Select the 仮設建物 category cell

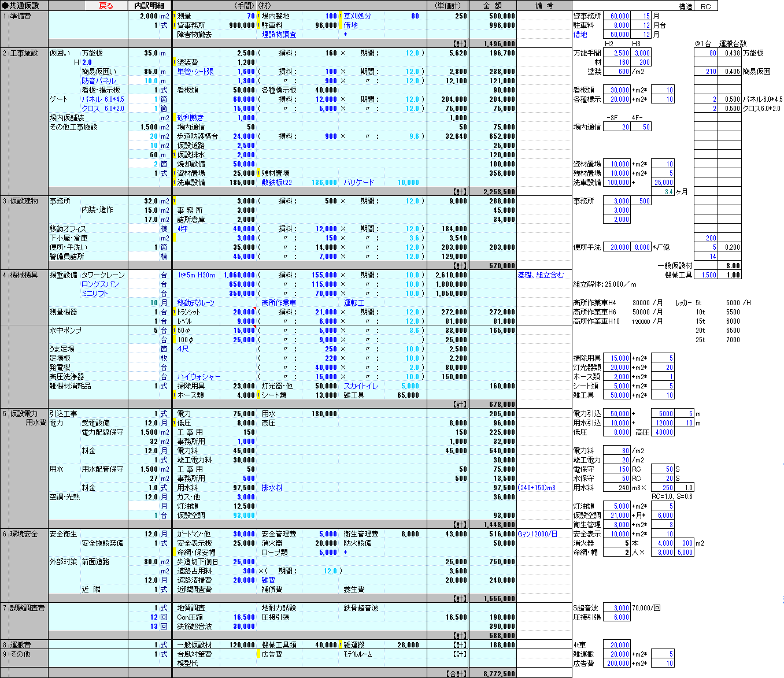point(24,201)
